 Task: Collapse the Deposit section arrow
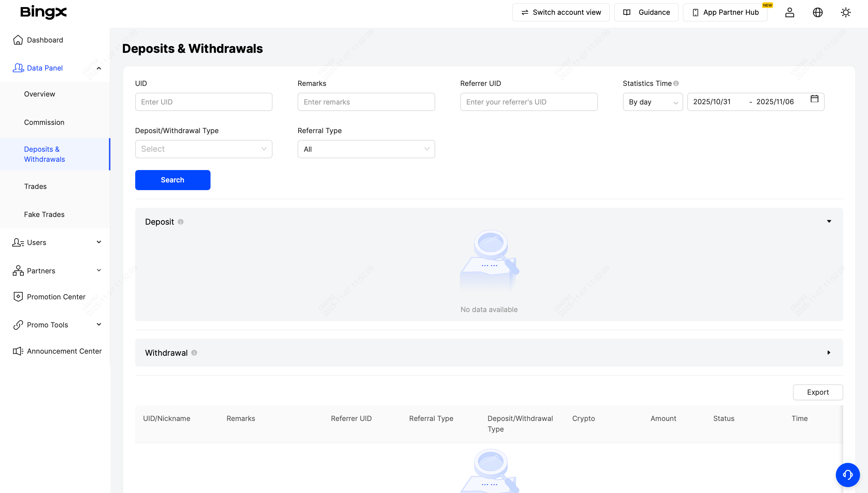point(829,221)
